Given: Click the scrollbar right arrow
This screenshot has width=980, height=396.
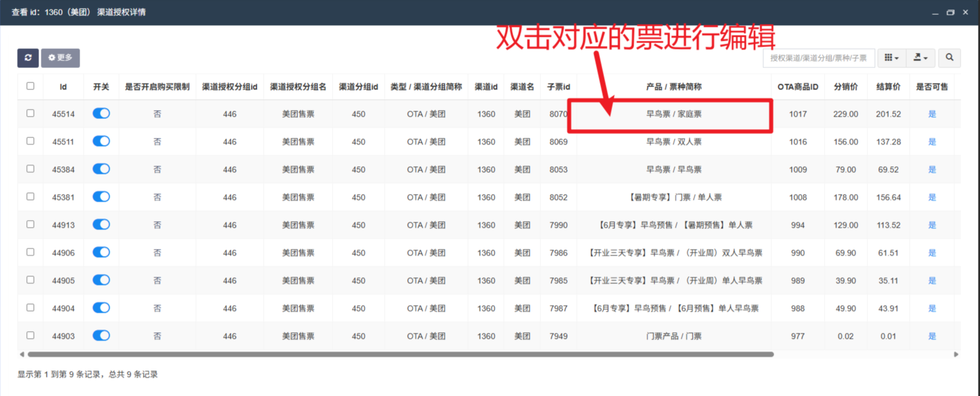Looking at the screenshot, I should 956,354.
